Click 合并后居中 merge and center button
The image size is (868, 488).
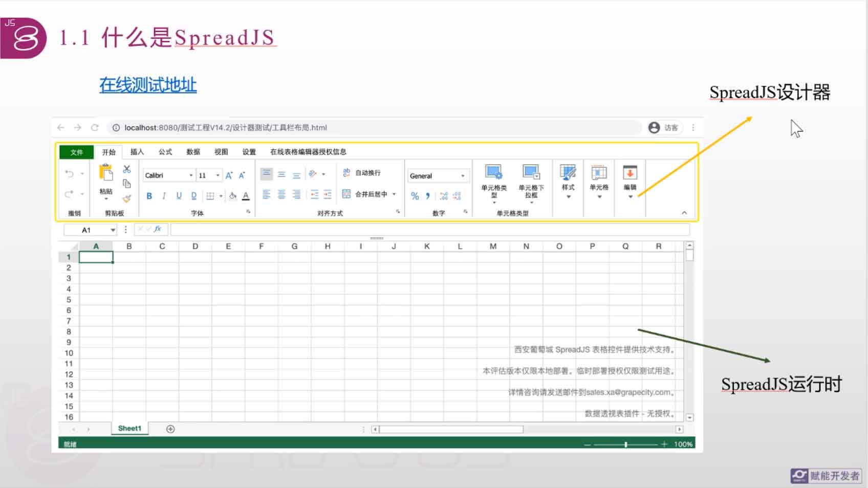365,194
